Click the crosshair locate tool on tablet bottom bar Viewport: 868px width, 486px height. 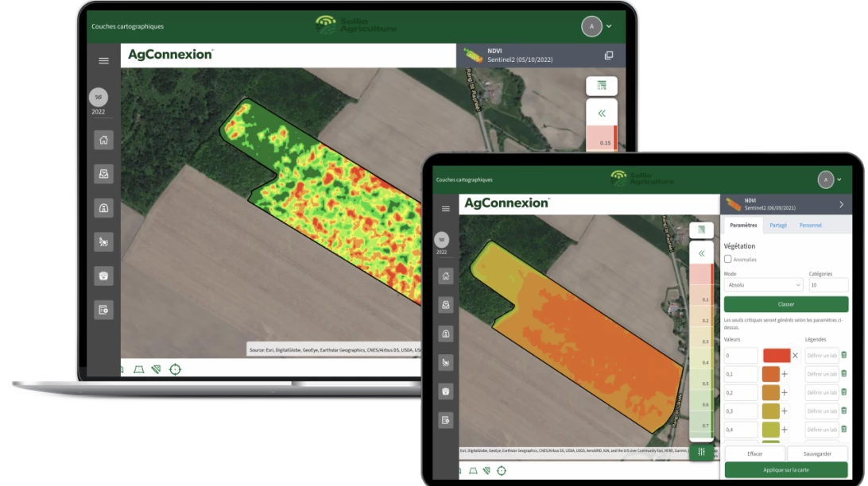point(502,471)
